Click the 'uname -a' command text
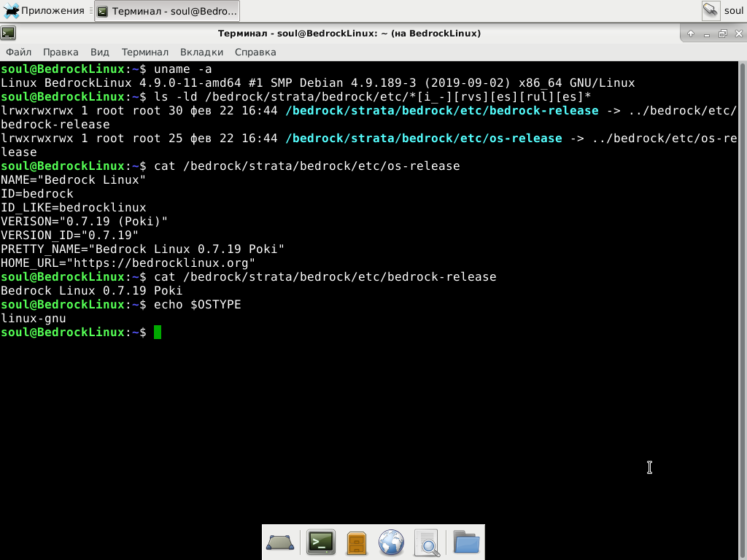 183,69
